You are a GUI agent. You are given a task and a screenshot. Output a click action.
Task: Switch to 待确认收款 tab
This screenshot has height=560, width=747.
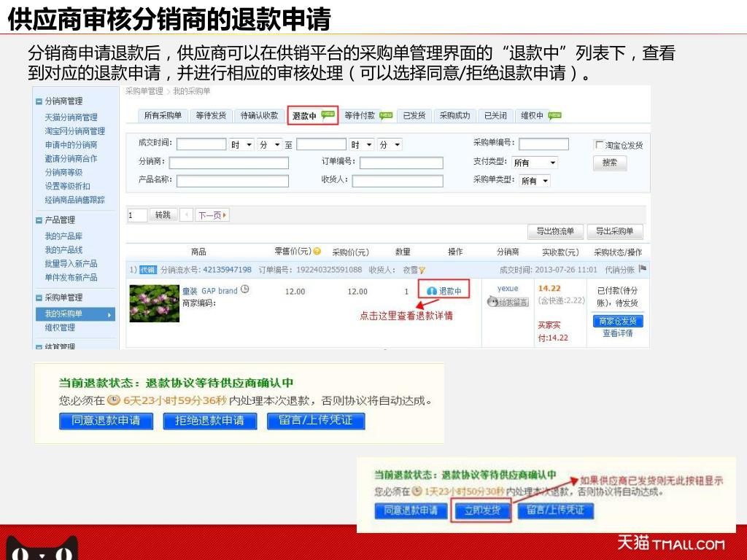[259, 116]
